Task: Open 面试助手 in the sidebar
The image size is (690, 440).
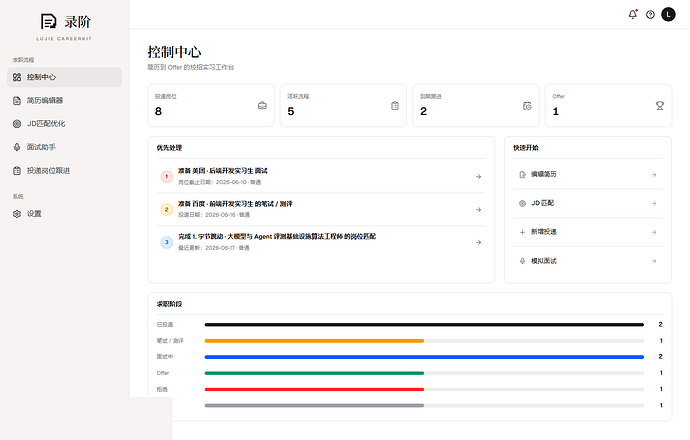Action: click(64, 147)
